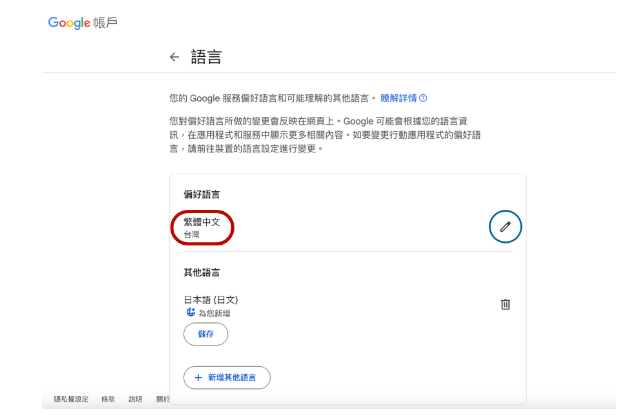Image resolution: width=620 pixels, height=419 pixels.
Task: Open 隱私權設定 footer link
Action: pyautogui.click(x=71, y=399)
